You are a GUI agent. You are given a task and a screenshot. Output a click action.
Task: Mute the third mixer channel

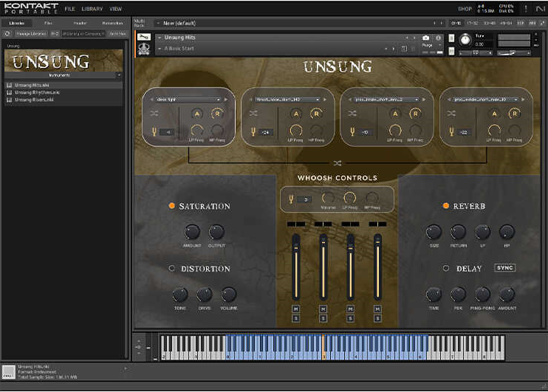pos(350,309)
